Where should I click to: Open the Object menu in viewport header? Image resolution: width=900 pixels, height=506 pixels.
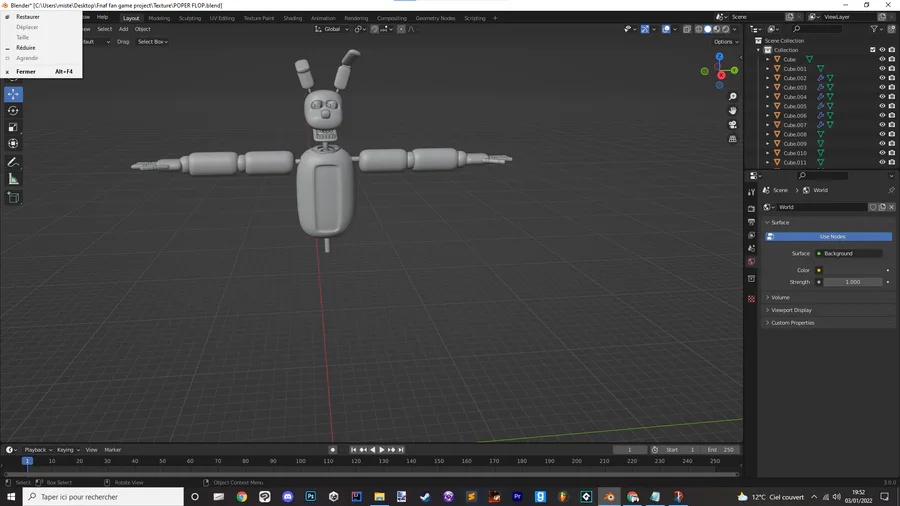(142, 29)
